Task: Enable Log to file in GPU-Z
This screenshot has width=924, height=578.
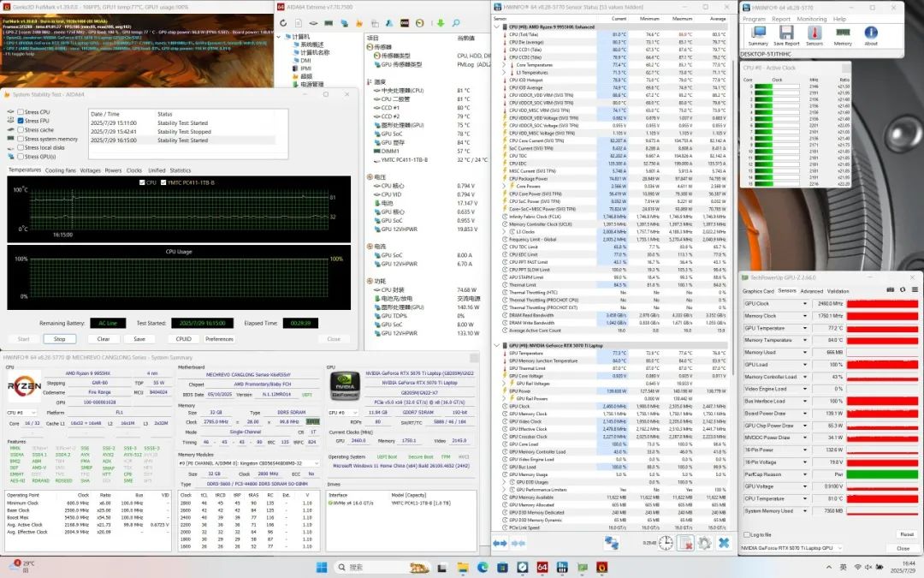Action: (747, 534)
